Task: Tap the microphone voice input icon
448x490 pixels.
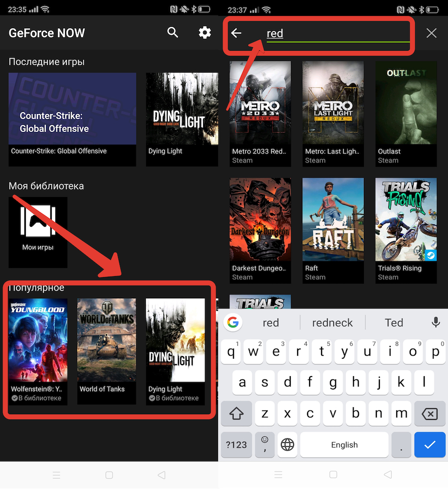Action: click(436, 322)
